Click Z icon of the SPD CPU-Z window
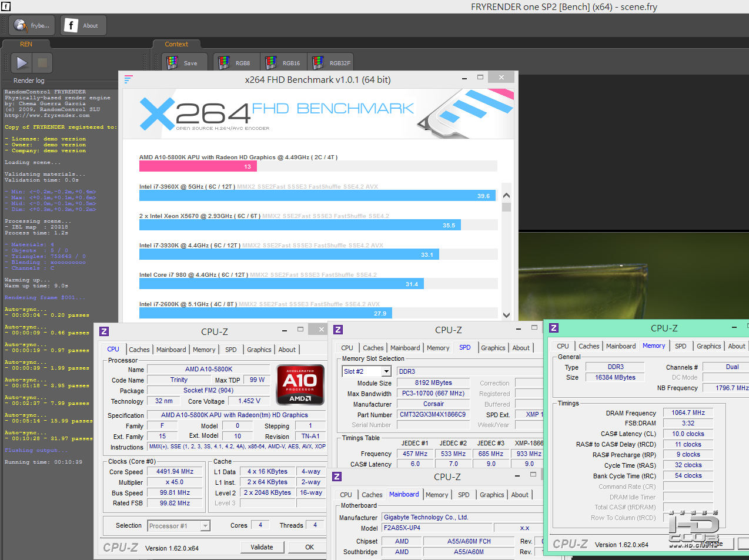Image resolution: width=749 pixels, height=560 pixels. coord(338,330)
